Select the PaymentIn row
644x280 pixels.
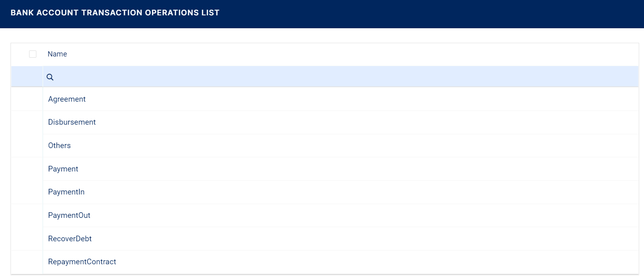[x=66, y=192]
